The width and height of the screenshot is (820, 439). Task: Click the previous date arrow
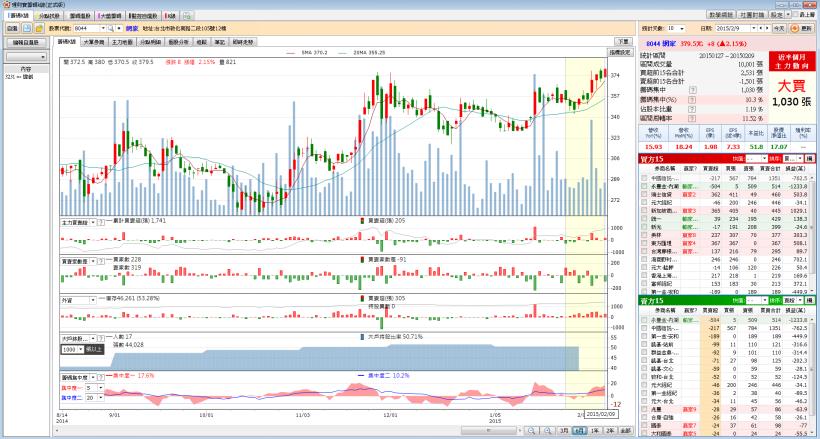763,29
